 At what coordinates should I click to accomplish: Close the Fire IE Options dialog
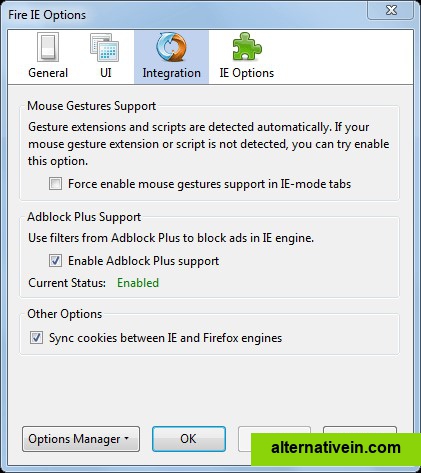click(391, 10)
